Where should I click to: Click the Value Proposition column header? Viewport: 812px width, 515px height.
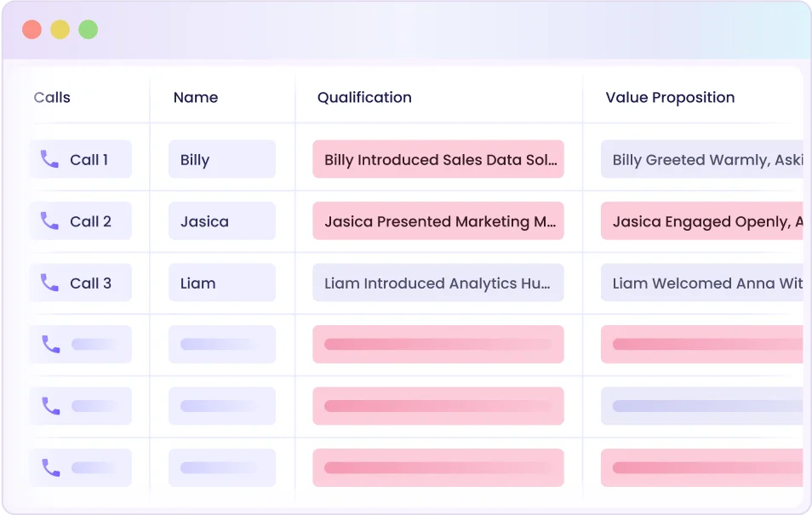click(x=670, y=98)
